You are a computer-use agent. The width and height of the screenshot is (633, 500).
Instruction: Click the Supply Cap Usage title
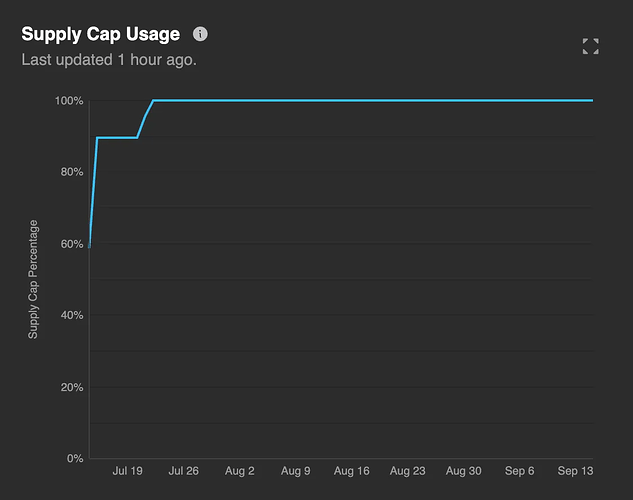click(101, 34)
